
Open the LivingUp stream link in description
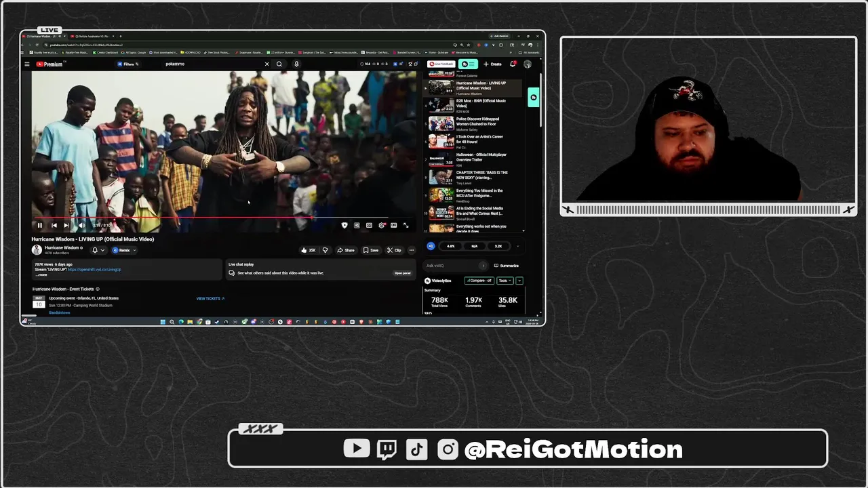pyautogui.click(x=94, y=270)
